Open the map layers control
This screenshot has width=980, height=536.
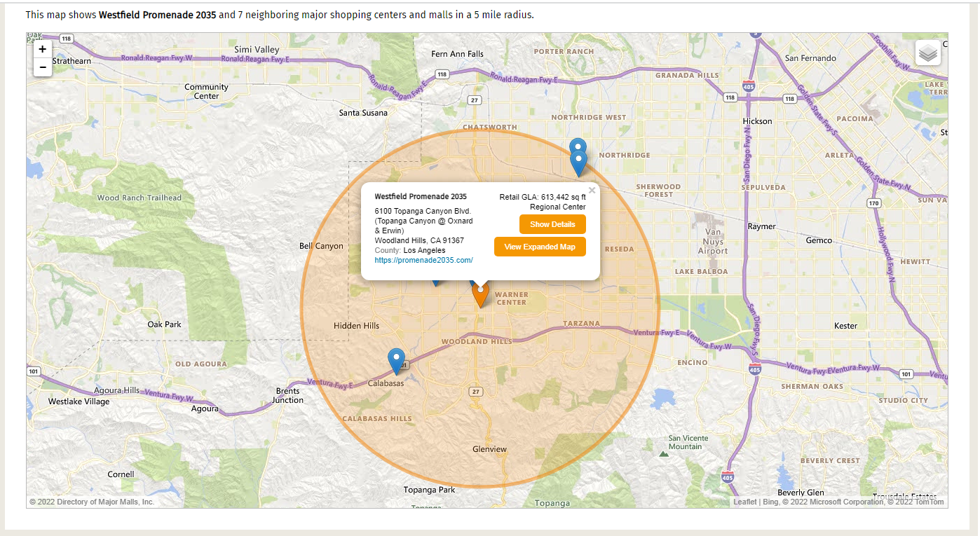point(927,53)
